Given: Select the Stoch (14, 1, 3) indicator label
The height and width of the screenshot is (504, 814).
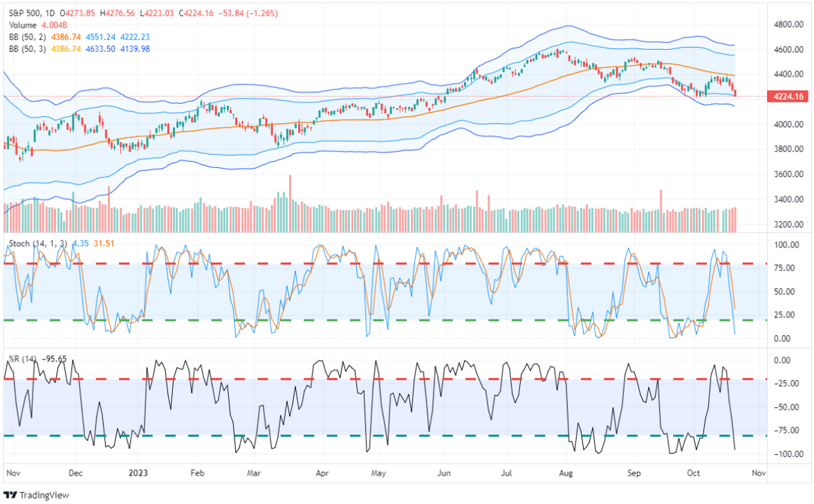Looking at the screenshot, I should pos(38,243).
